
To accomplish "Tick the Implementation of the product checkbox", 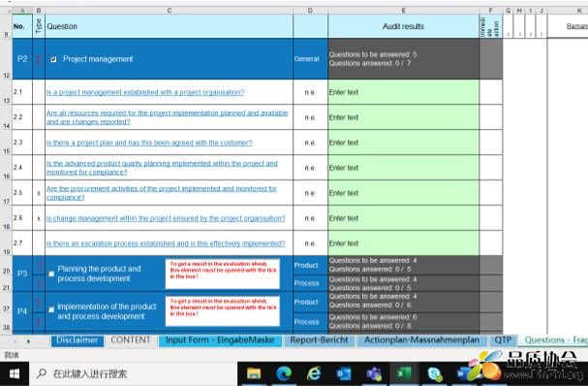I will (51, 309).
